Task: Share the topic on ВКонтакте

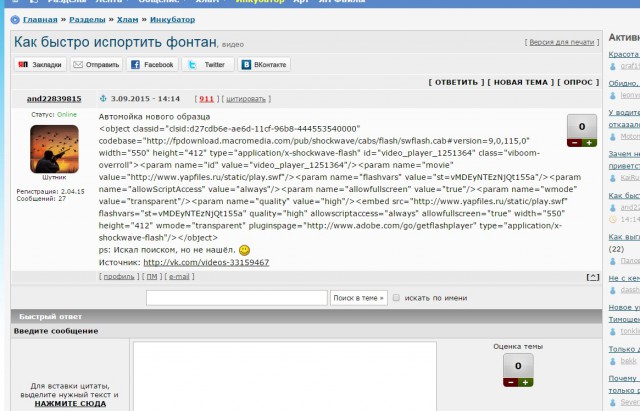Action: [264, 64]
